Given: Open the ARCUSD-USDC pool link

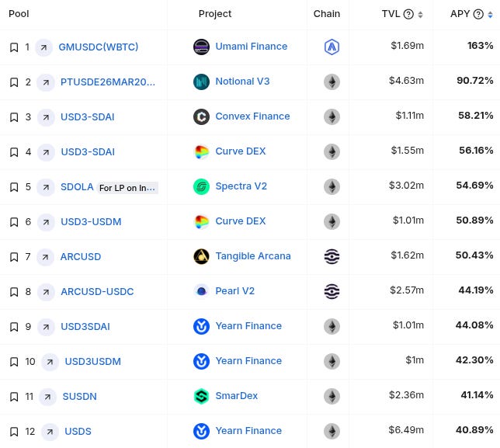Looking at the screenshot, I should [x=97, y=291].
